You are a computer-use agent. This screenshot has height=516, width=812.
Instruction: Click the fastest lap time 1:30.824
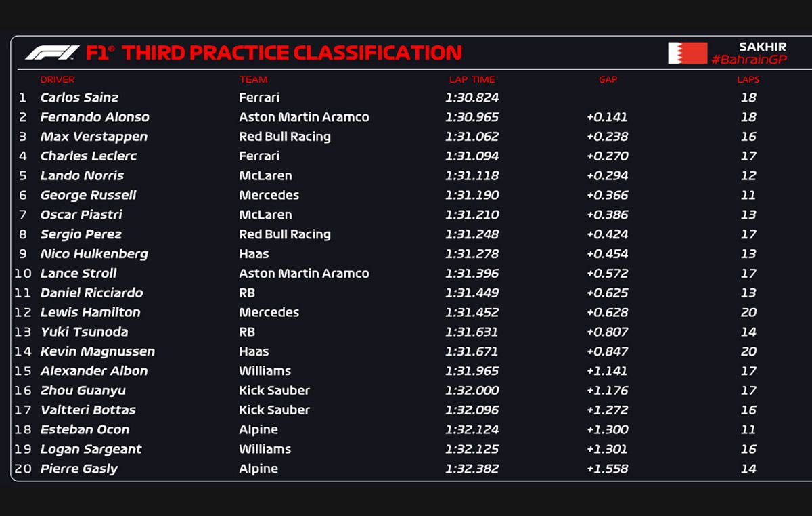[x=472, y=98]
